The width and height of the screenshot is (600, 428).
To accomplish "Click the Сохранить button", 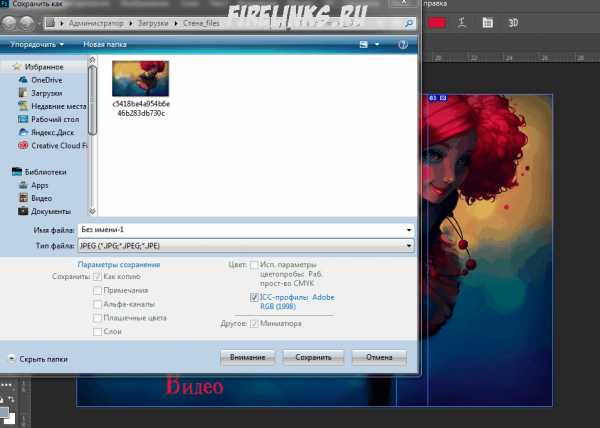I will (x=313, y=357).
